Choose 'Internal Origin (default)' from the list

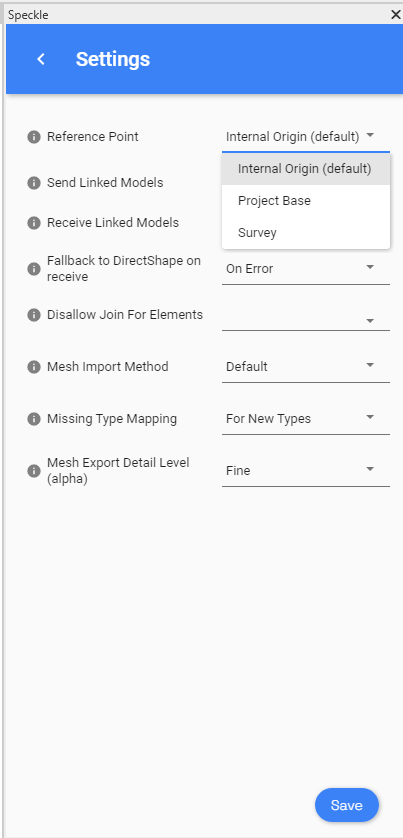click(306, 169)
